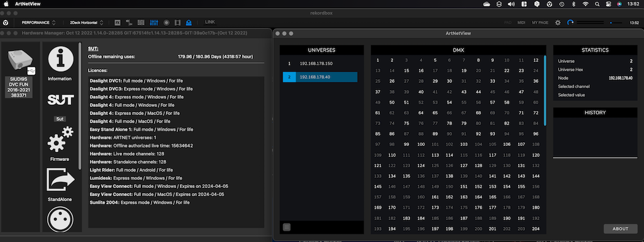
Task: Select DMX channel 204
Action: (x=536, y=229)
